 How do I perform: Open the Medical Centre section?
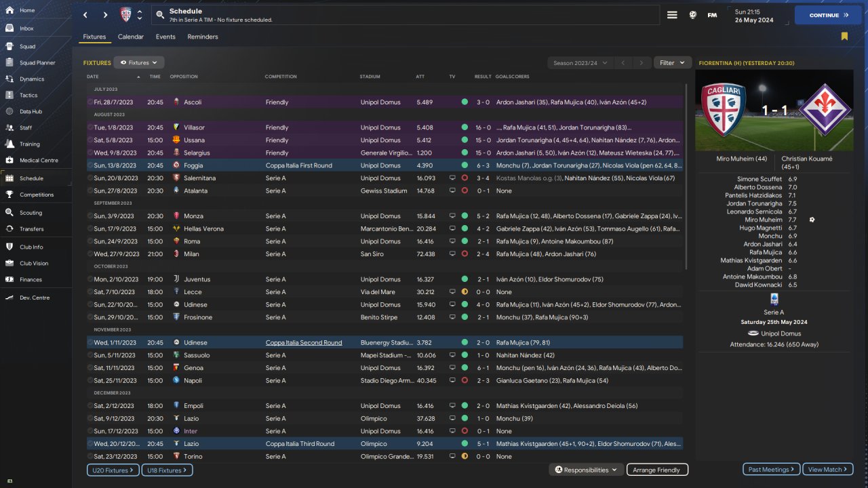point(38,161)
